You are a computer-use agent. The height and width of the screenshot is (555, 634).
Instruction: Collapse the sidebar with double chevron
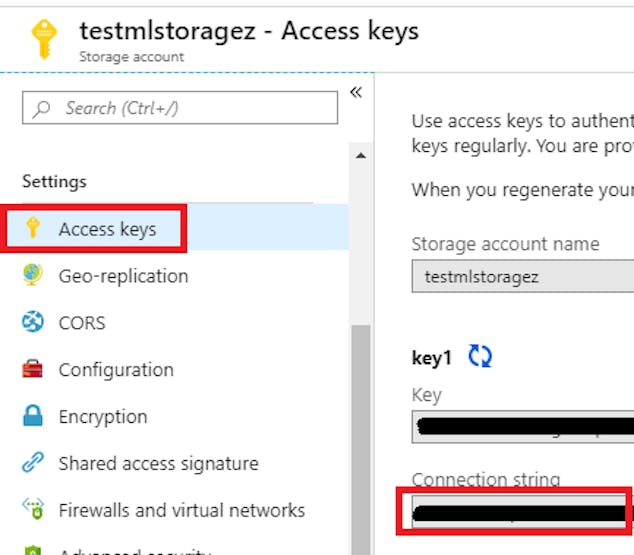[x=356, y=93]
